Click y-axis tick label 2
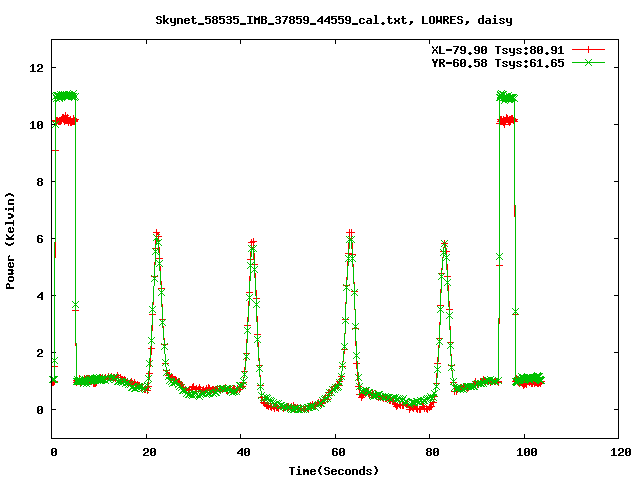640x480 pixels. (40, 353)
